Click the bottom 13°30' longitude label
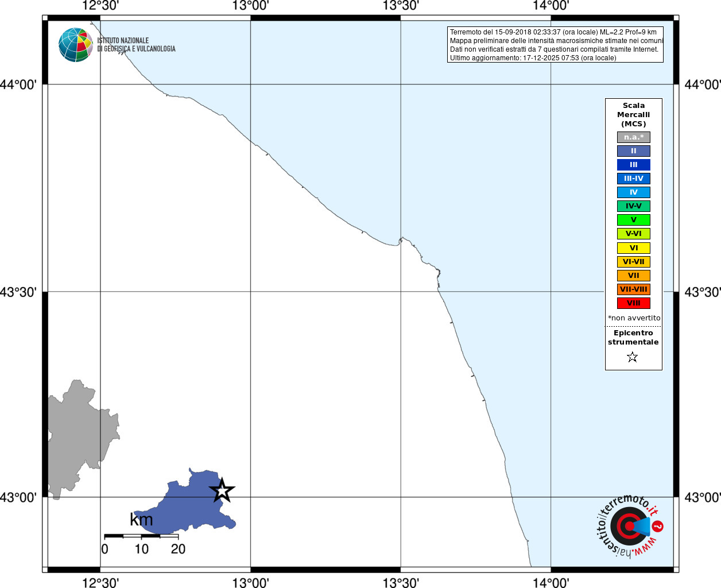The width and height of the screenshot is (721, 588). 401,582
